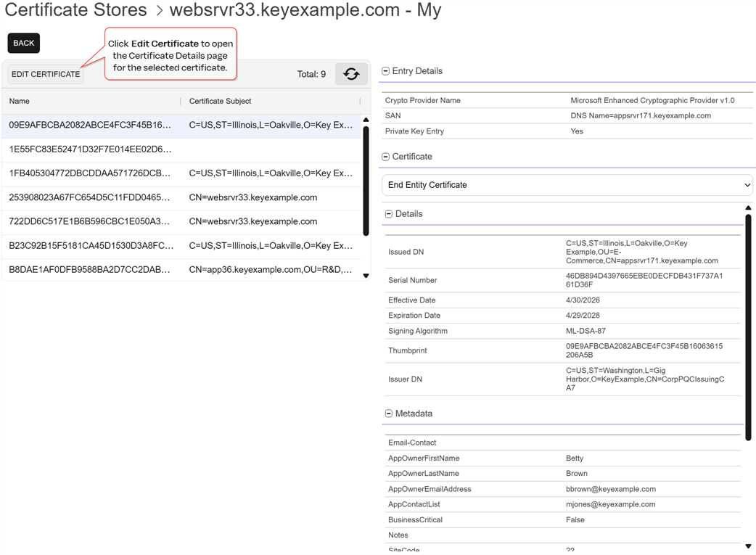Select row B8DAE1AF0DFB9588BA2D7CC2DAB
Screen dimensions: 756x555
[182, 270]
